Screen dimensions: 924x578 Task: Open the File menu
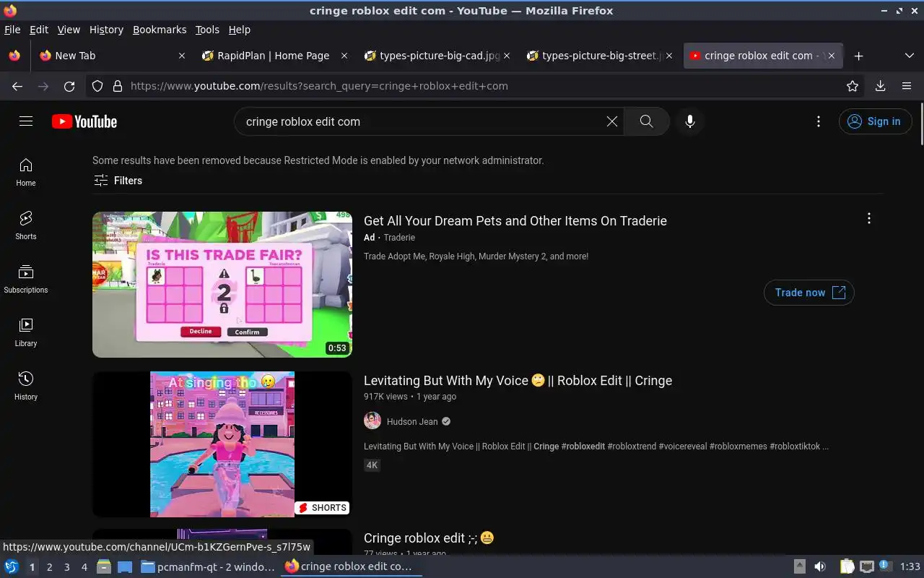[x=12, y=30]
